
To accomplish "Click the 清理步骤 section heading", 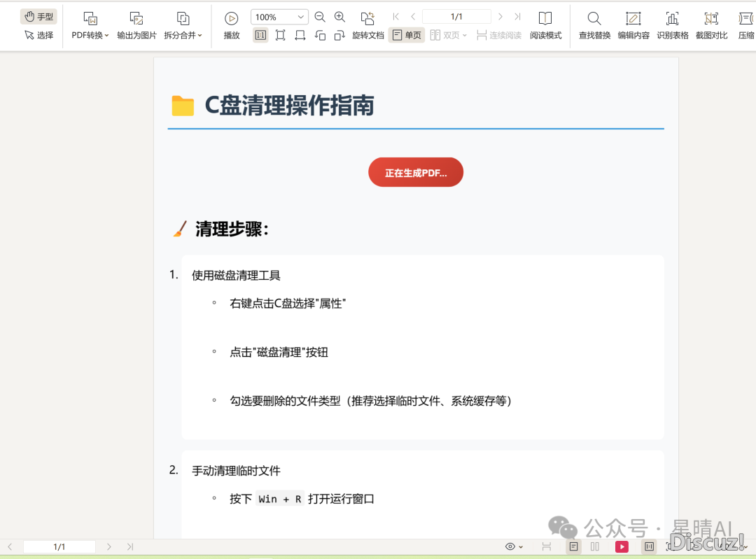I will click(232, 229).
